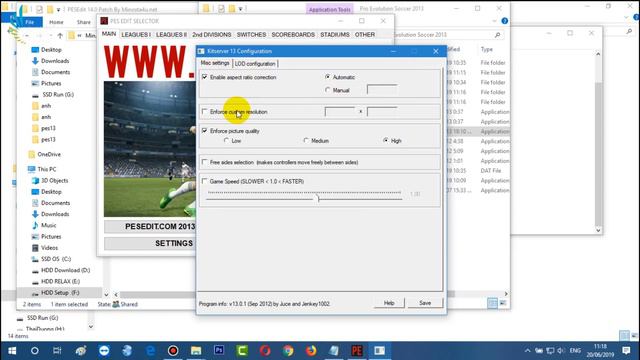The image size is (640, 360).
Task: Open the notification center icon
Action: [x=627, y=351]
